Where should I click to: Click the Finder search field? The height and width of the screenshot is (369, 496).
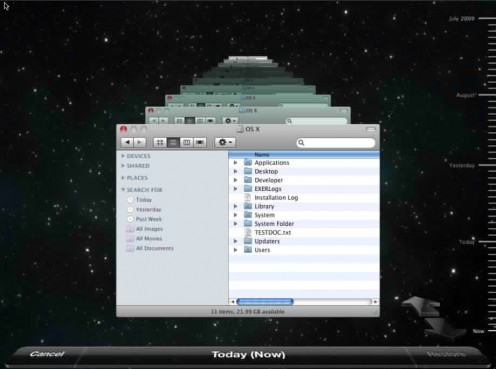point(336,143)
